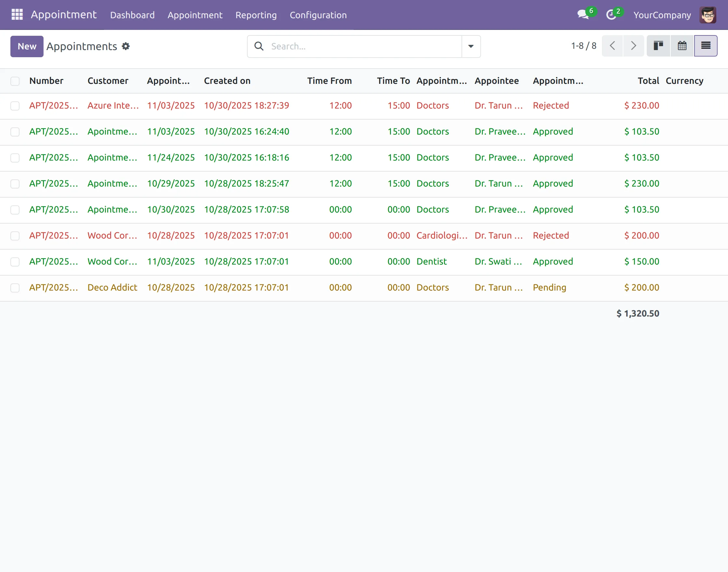Expand the search filter options dropdown
This screenshot has width=728, height=572.
pos(471,46)
